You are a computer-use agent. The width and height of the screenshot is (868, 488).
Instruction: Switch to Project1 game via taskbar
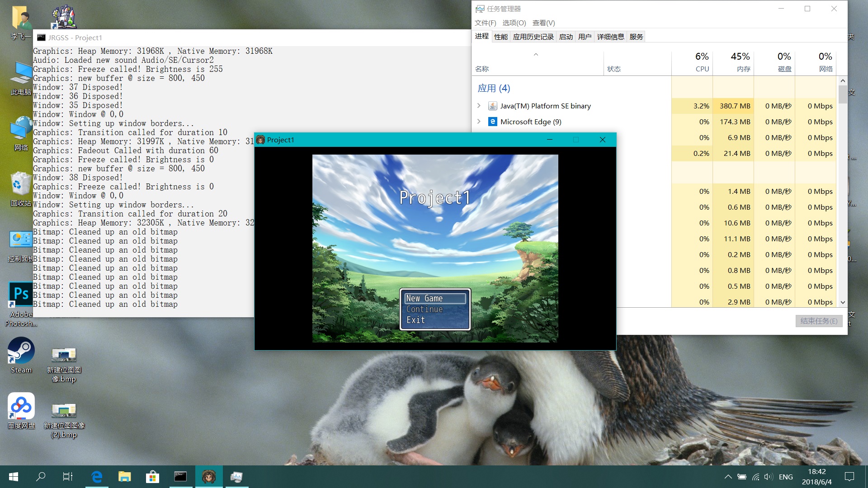point(208,477)
